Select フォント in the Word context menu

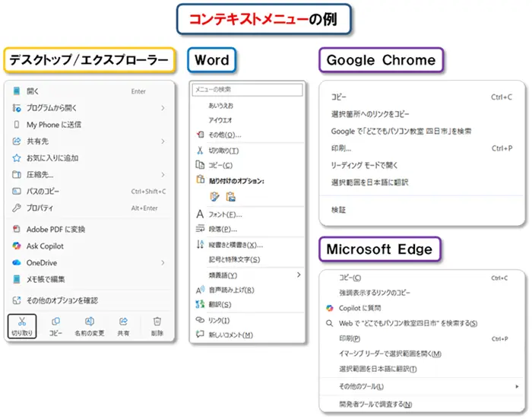(x=225, y=214)
